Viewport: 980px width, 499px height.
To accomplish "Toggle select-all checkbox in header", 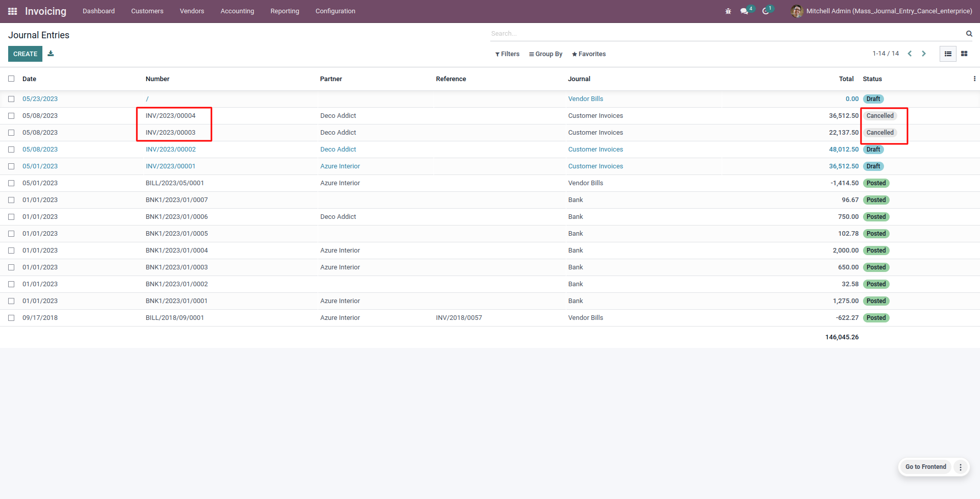I will click(11, 79).
